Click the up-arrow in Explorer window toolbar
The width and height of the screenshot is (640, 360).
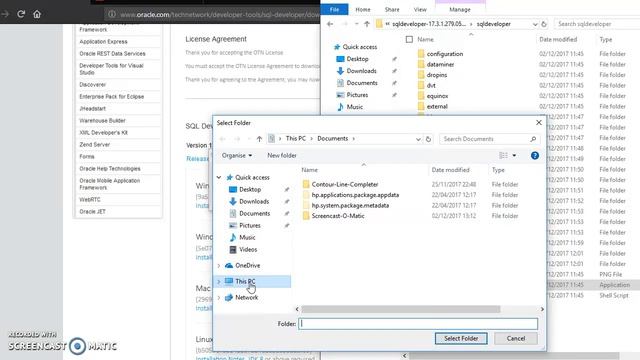point(367,24)
